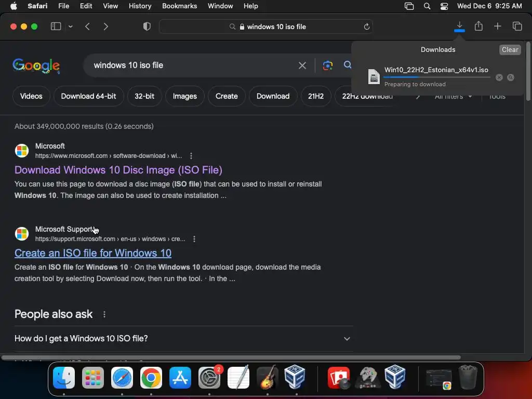
Task: Open Control Center in menu bar
Action: click(444, 6)
